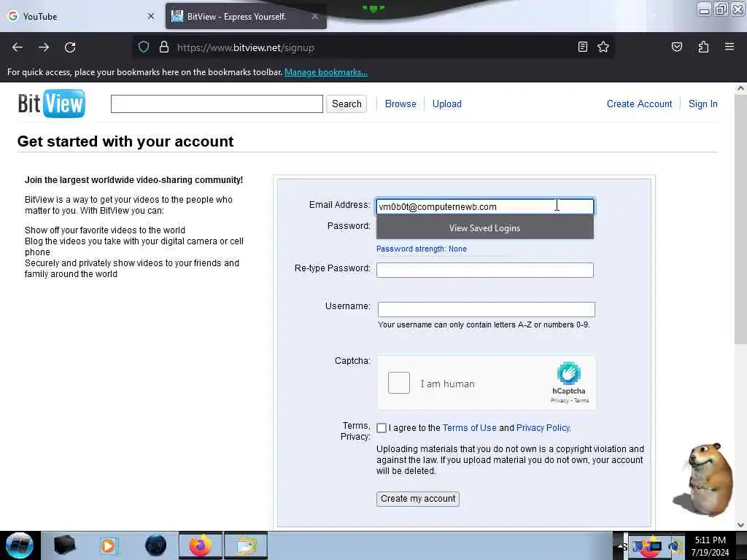The width and height of the screenshot is (747, 560).
Task: Close the YouTube tab
Action: pos(151,16)
